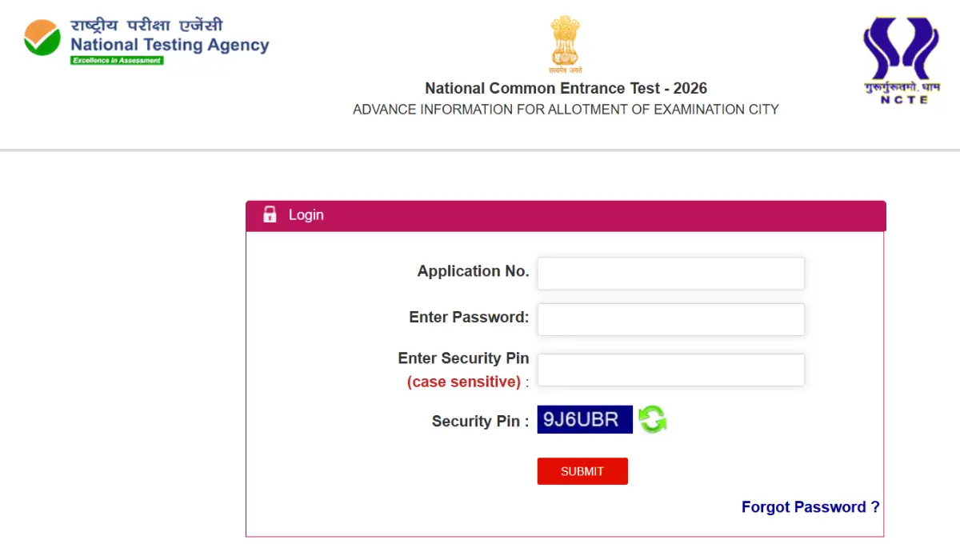The width and height of the screenshot is (960, 560).
Task: Refresh the security pin using the green arrows
Action: (651, 418)
